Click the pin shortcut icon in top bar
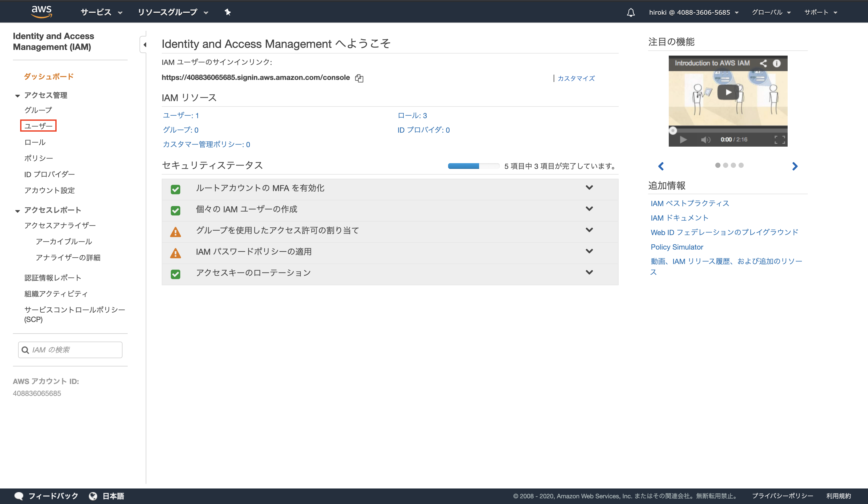This screenshot has height=504, width=868. 227,12
